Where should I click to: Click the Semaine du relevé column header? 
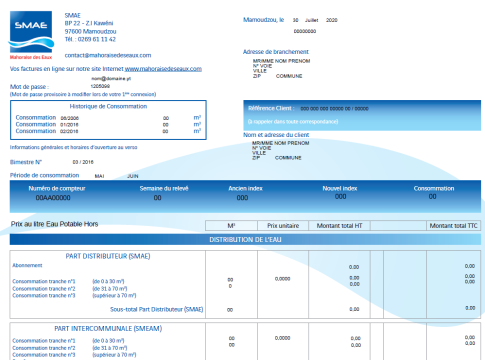tap(164, 188)
